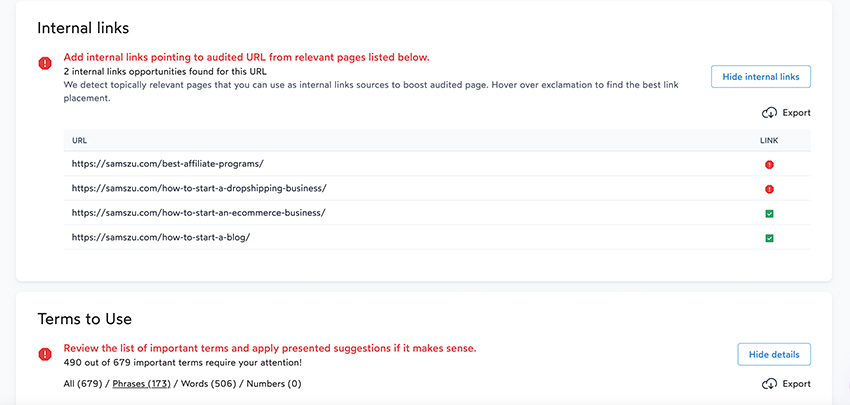Select the All (679) terms filter
This screenshot has height=405, width=850.
tap(83, 384)
